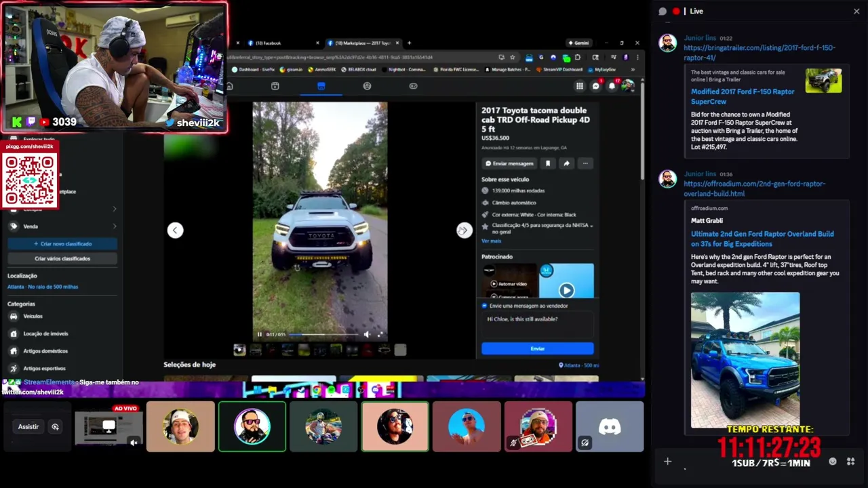This screenshot has width=868, height=488.
Task: Select first thumbnail in listing photo strip
Action: tap(239, 350)
